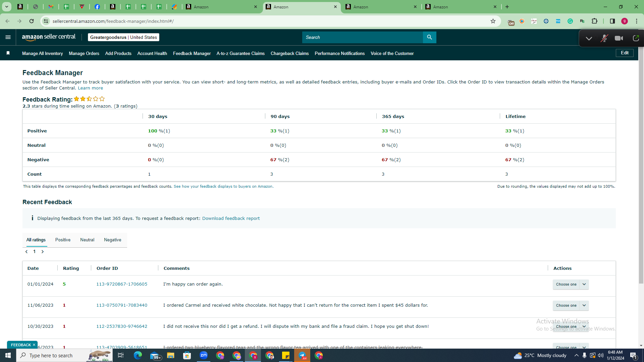Screen dimensions: 644x362
Task: Open Zoom from the taskbar
Action: (x=204, y=355)
